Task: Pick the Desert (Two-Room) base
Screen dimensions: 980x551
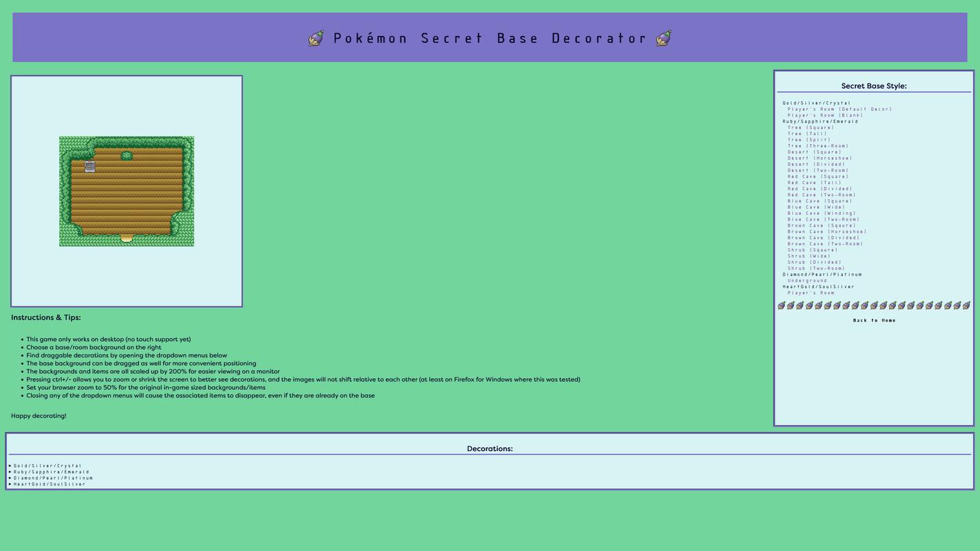Action: coord(818,170)
